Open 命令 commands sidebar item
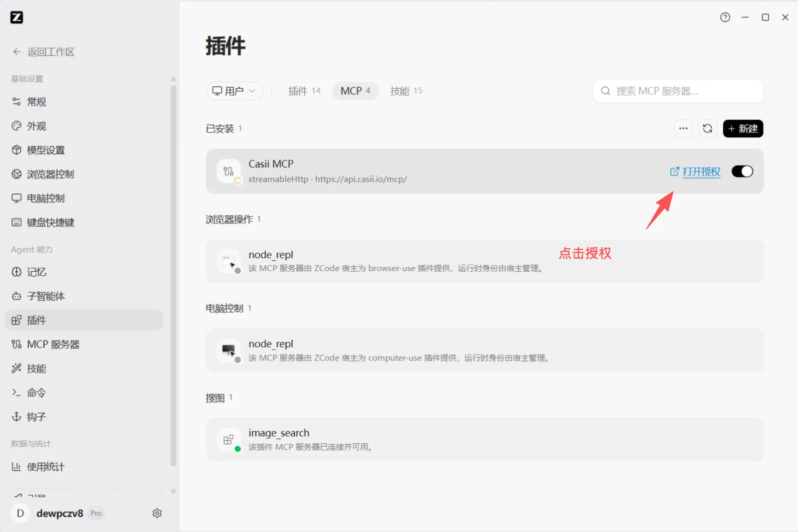798x532 pixels. click(x=84, y=392)
